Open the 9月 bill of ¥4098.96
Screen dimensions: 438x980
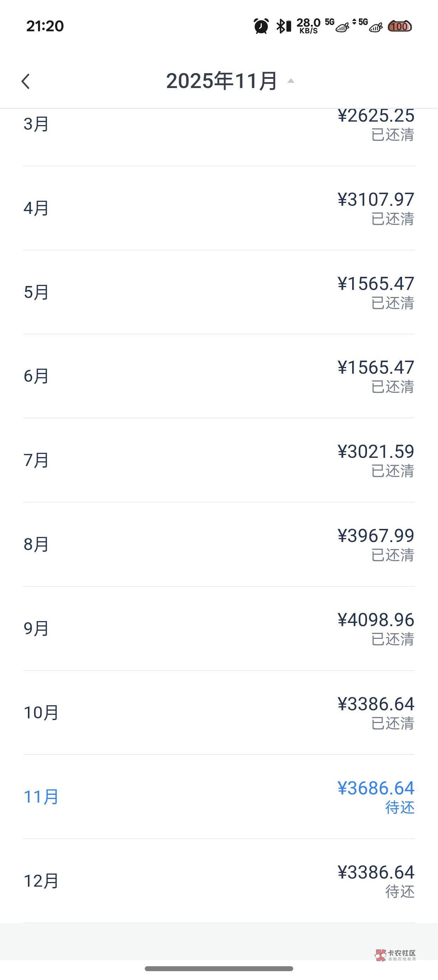(x=219, y=629)
